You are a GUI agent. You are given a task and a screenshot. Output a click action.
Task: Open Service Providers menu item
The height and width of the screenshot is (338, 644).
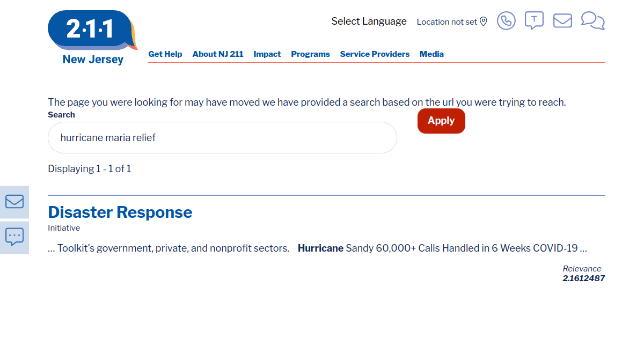coord(375,54)
